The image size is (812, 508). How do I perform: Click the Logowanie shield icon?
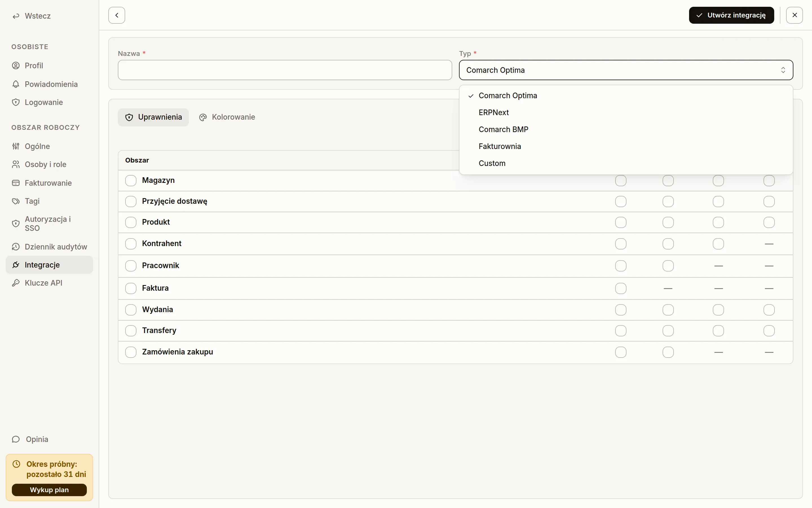click(16, 102)
